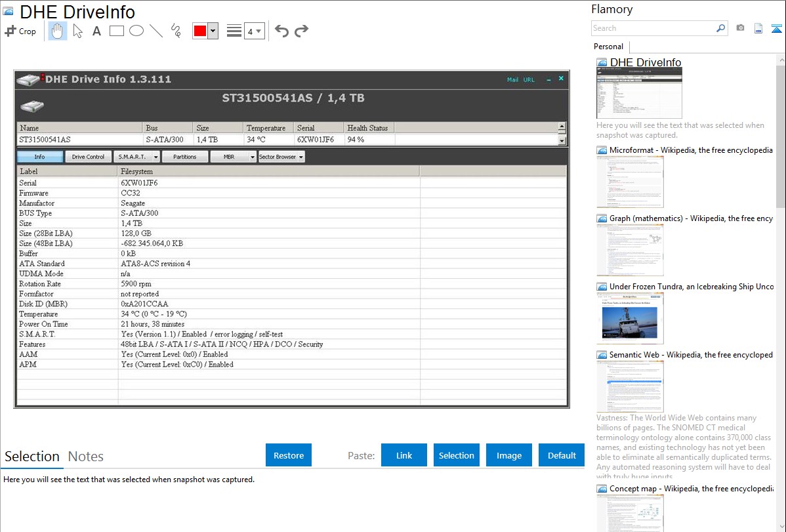
Task: Expand the S.M.A.R.T. dropdown arrow
Action: point(156,157)
